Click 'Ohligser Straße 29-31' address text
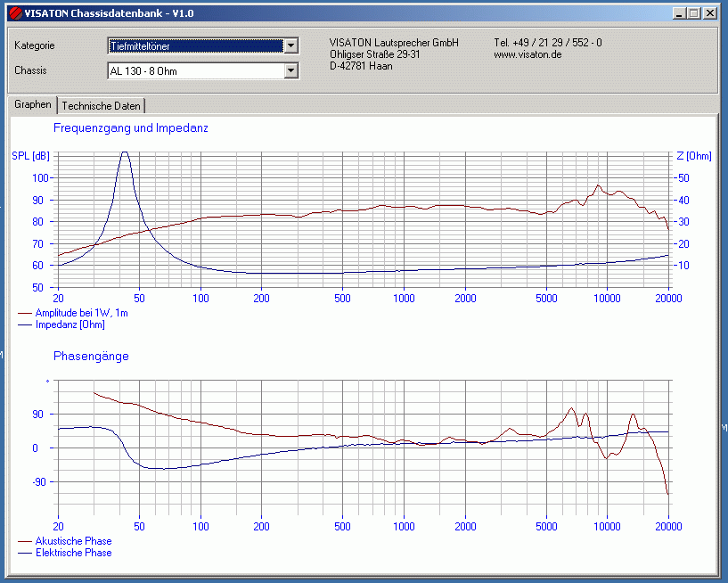This screenshot has width=728, height=583. pyautogui.click(x=375, y=54)
